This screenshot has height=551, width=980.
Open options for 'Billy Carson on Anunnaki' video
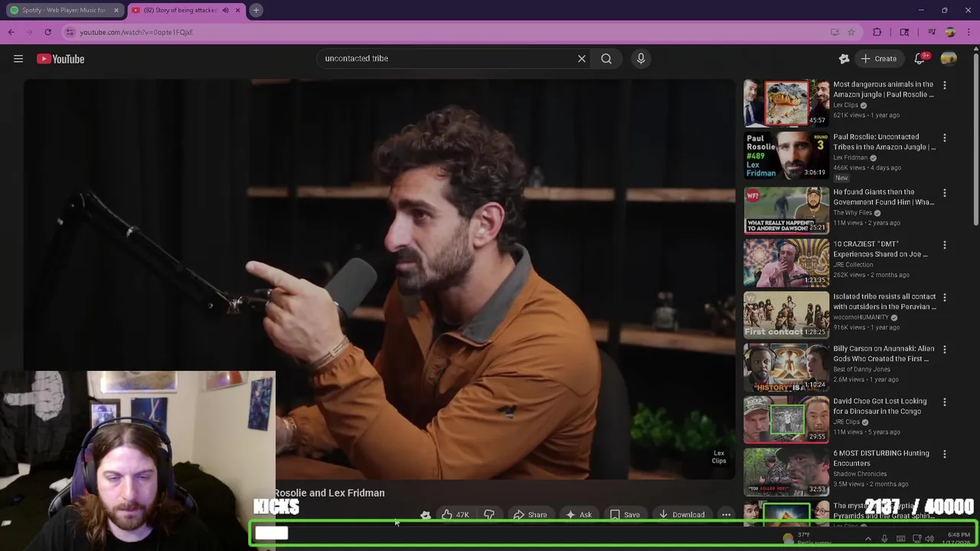(x=944, y=350)
